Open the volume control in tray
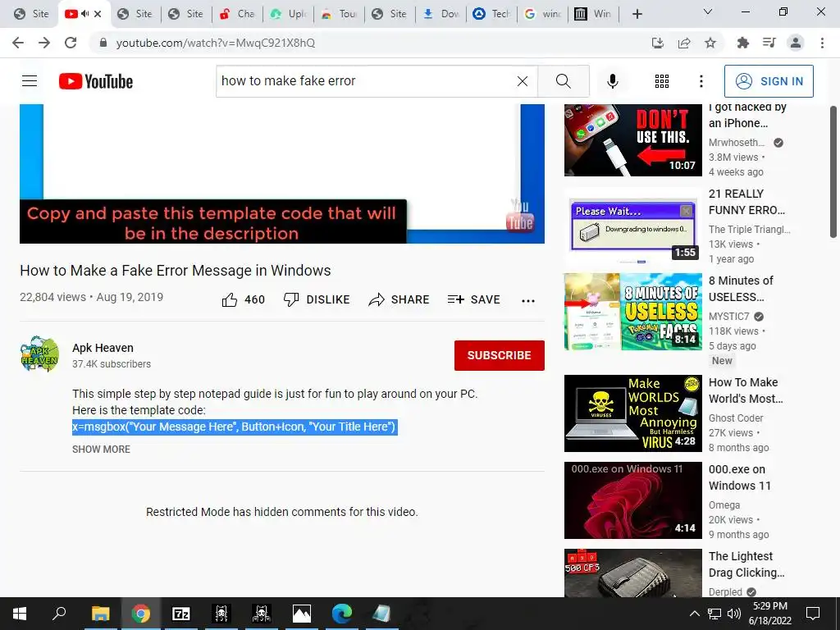 click(734, 614)
